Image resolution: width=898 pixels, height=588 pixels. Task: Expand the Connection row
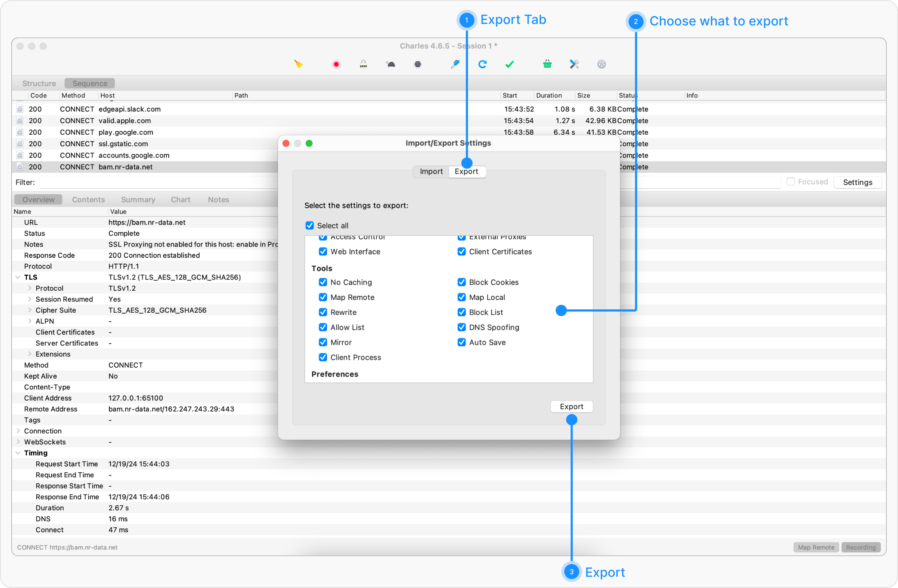(x=18, y=431)
